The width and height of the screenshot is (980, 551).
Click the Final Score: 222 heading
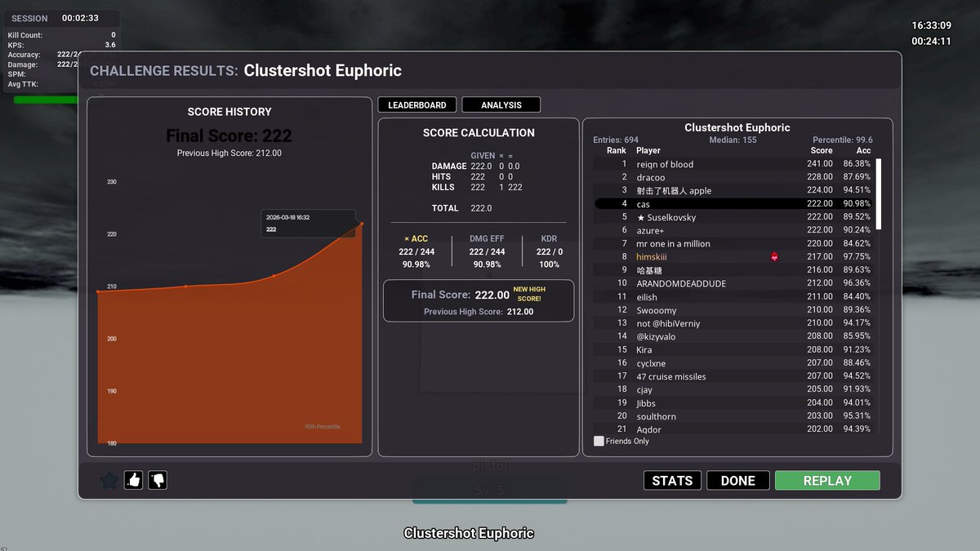tap(229, 136)
